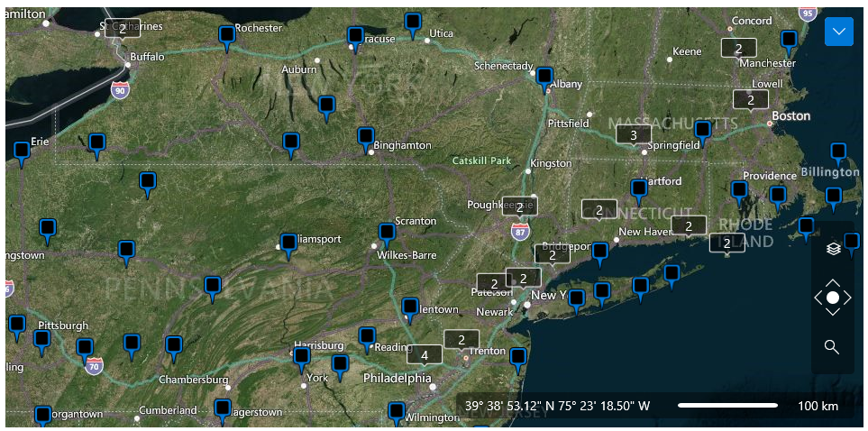The image size is (868, 431).
Task: Select the pin over Syracuse
Action: point(355,40)
